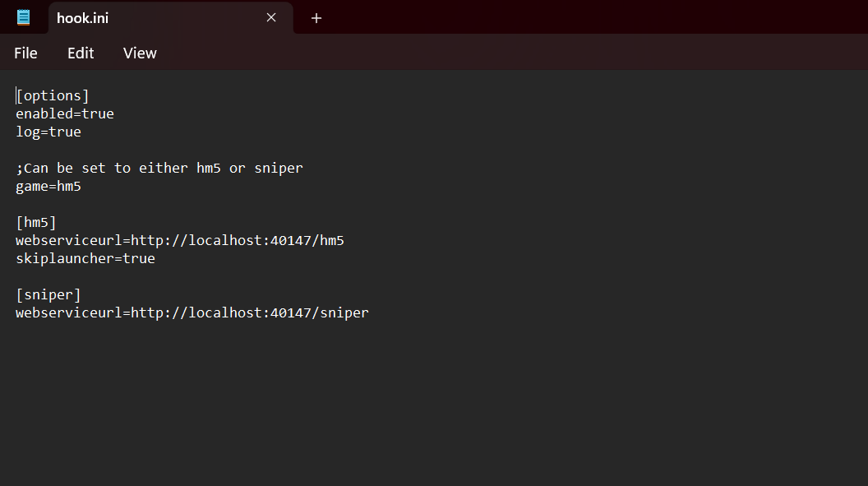This screenshot has height=486, width=868.
Task: Click the Notepad app icon
Action: tap(23, 18)
